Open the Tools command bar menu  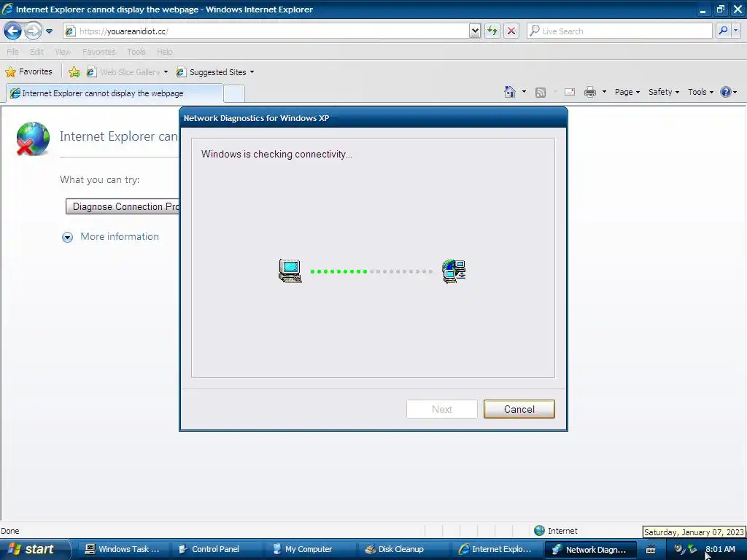point(700,92)
